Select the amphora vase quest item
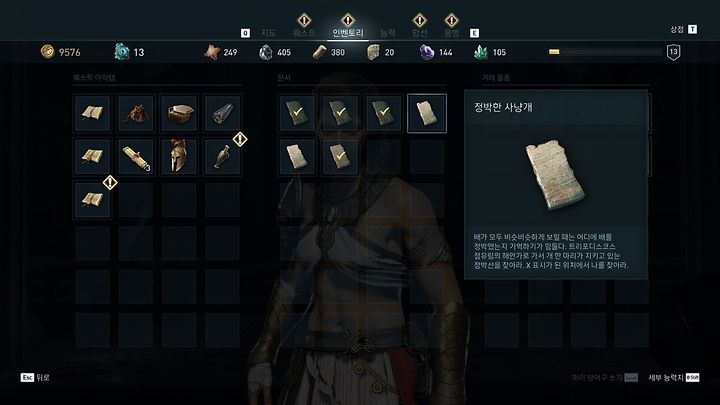The image size is (720, 405). click(x=222, y=157)
